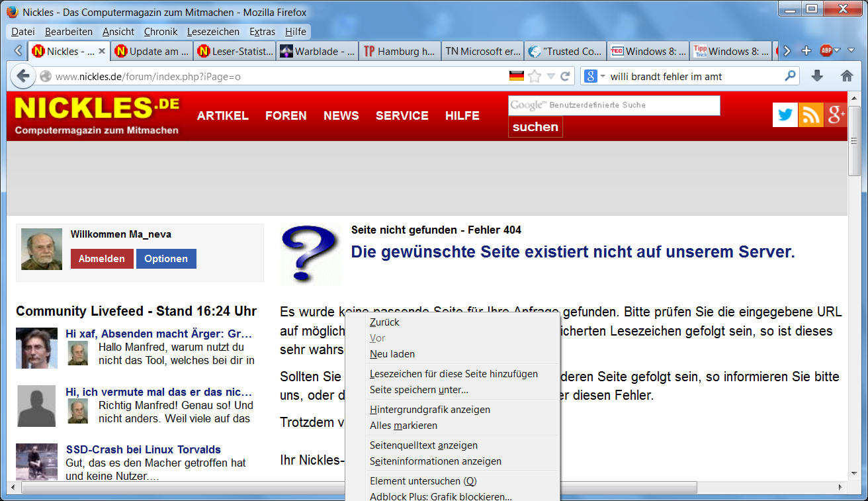This screenshot has height=501, width=868.
Task: Switch to the 'Leser-Statist...' tab
Action: point(235,51)
